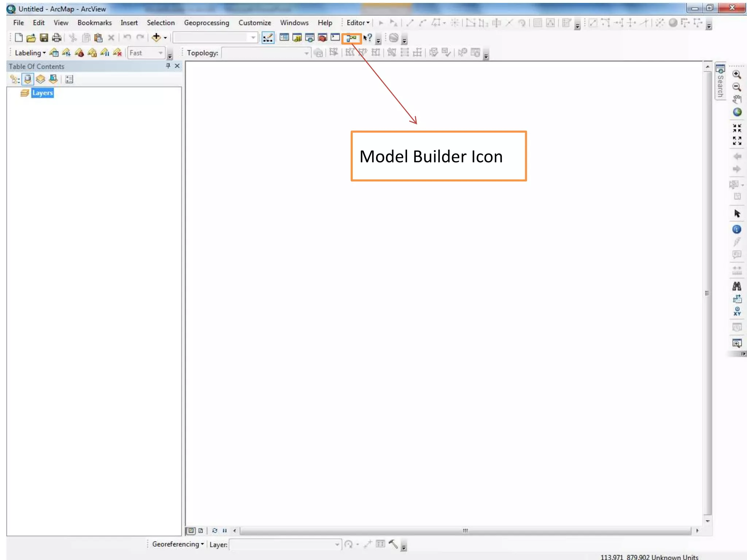Toggle the Table Of Contents auto-hide pin
747x560 pixels.
168,66
